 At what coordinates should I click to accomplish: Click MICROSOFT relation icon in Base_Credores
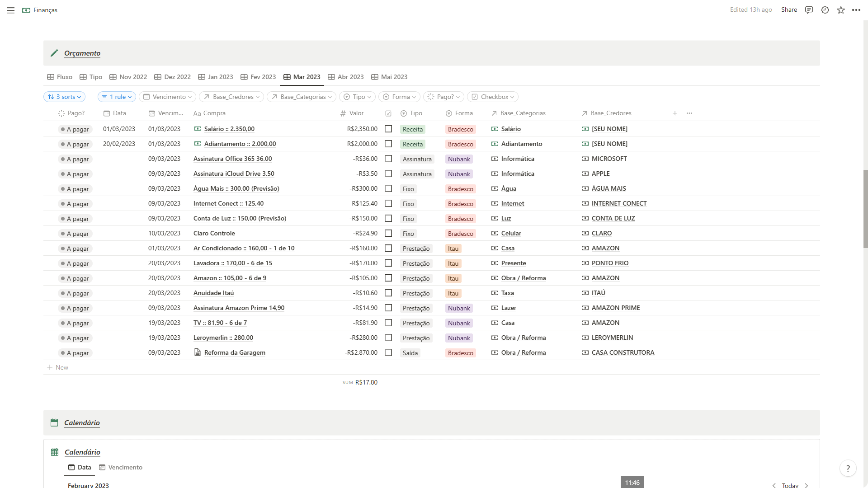click(585, 159)
